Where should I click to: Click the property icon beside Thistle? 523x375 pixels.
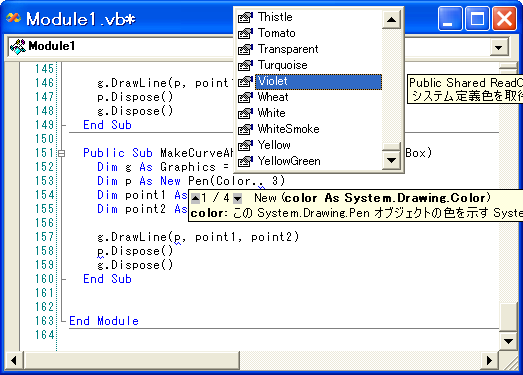click(x=245, y=17)
